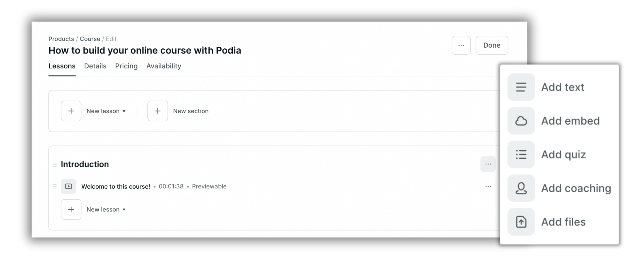644x258 pixels.
Task: Open the Introduction section options menu
Action: click(488, 164)
